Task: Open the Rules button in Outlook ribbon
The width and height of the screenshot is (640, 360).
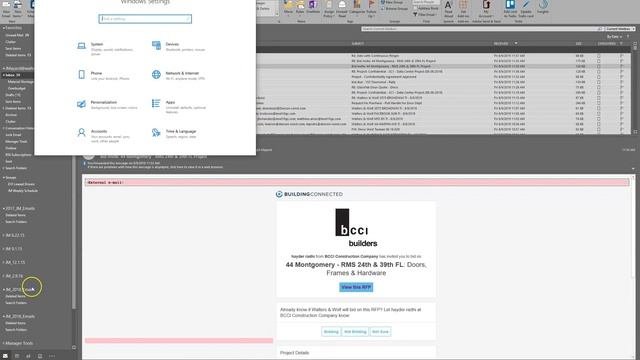Action: [300, 7]
